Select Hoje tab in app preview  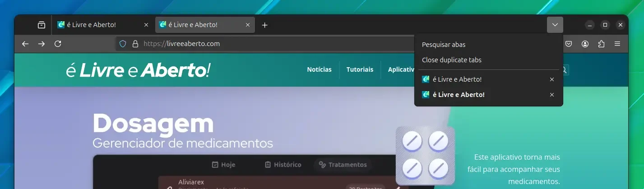point(223,165)
